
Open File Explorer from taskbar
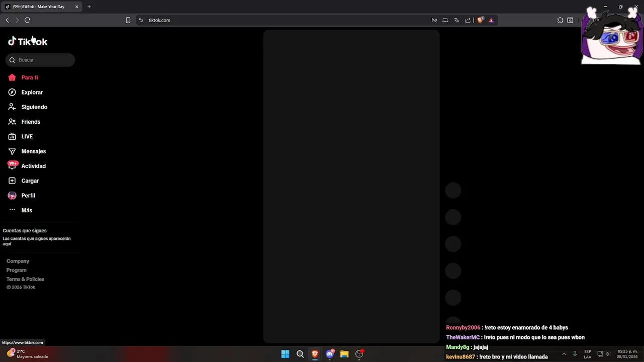[344, 354]
